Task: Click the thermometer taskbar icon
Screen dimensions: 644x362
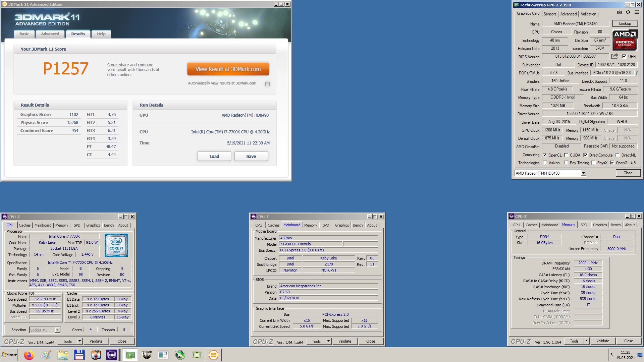Action: 96,355
